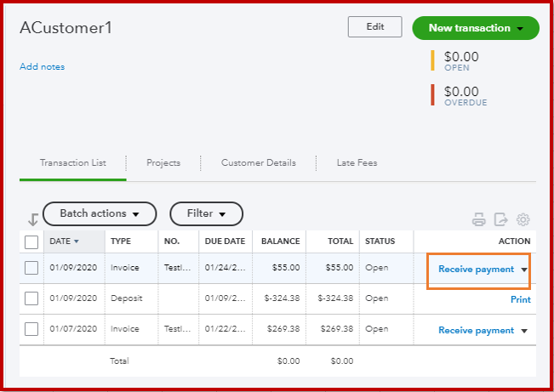Image resolution: width=554 pixels, height=392 pixels.
Task: Click the Add notes link
Action: click(42, 66)
